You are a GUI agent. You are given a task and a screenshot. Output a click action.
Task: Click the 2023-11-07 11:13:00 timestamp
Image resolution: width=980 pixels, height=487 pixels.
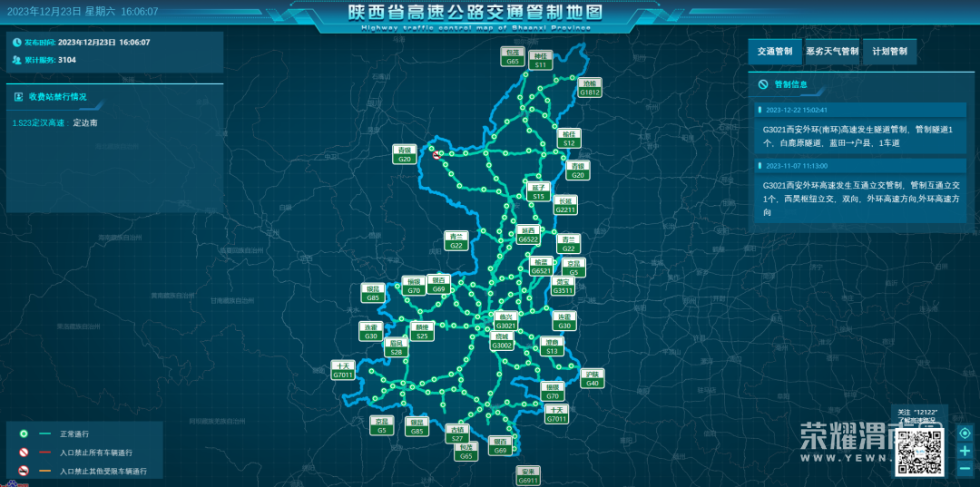pyautogui.click(x=797, y=166)
